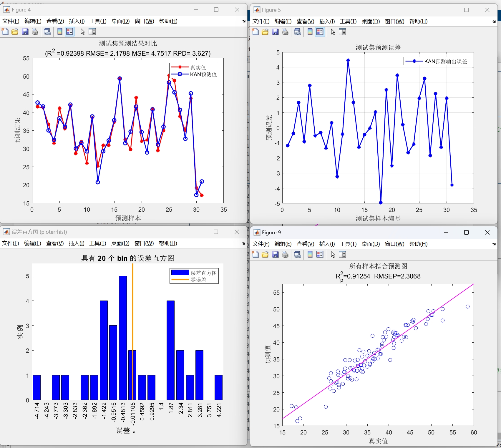This screenshot has width=501, height=448.
Task: Open Property Inspector in Figure 9 toolbar
Action: [x=342, y=255]
